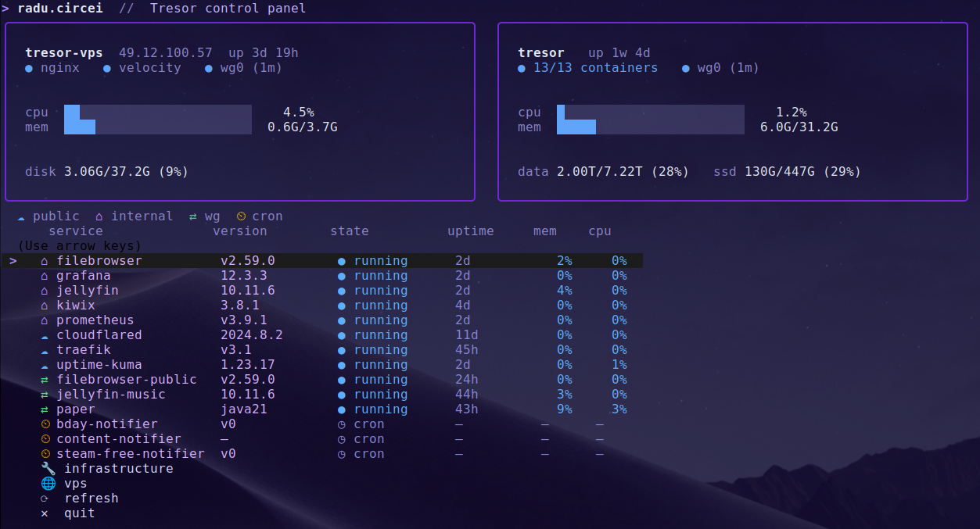Click the globe icon next to vps
980x529 pixels.
point(47,483)
